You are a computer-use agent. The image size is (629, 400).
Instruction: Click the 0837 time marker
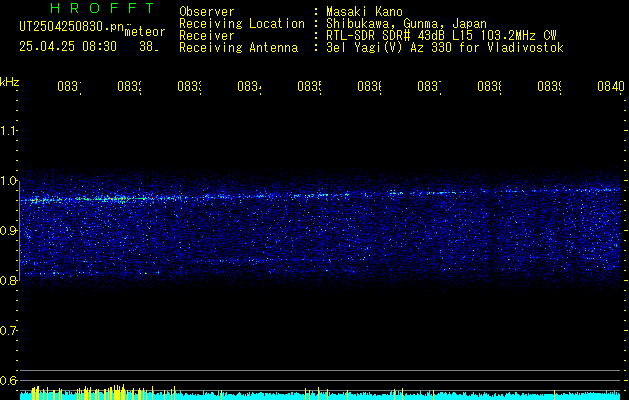tap(429, 87)
